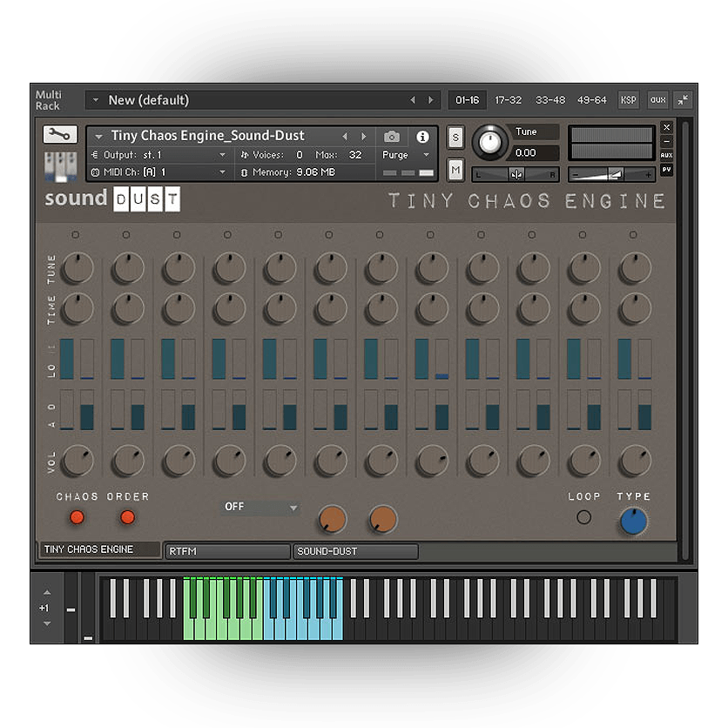This screenshot has width=728, height=728.
Task: Click the fourth channel TIME knob
Action: [x=229, y=309]
